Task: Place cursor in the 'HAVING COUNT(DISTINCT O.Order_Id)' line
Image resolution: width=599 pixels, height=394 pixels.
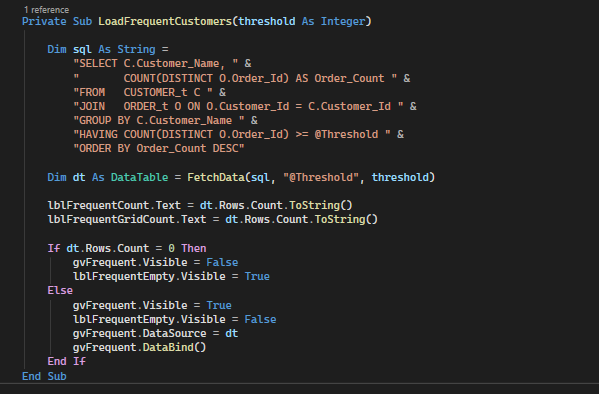Action: click(x=238, y=135)
